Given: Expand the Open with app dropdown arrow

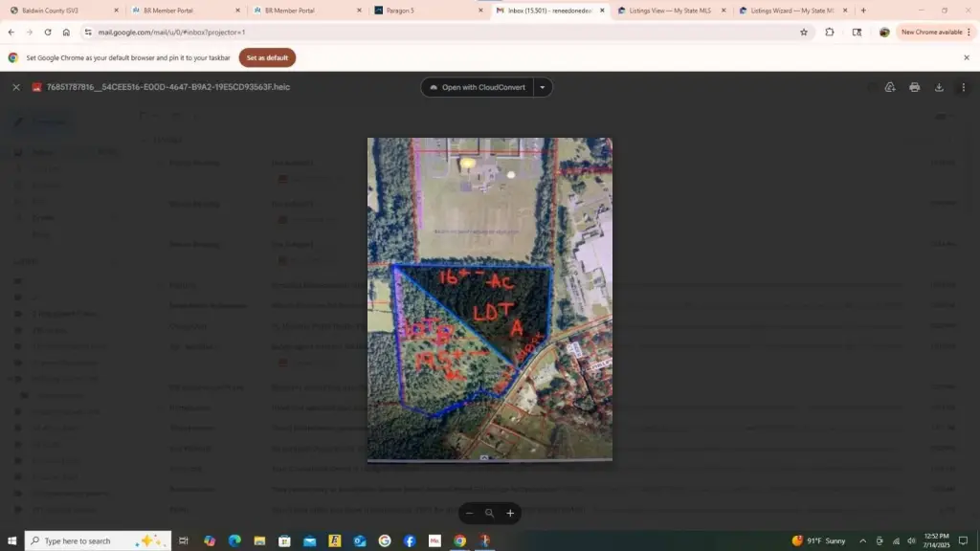Looking at the screenshot, I should [543, 87].
